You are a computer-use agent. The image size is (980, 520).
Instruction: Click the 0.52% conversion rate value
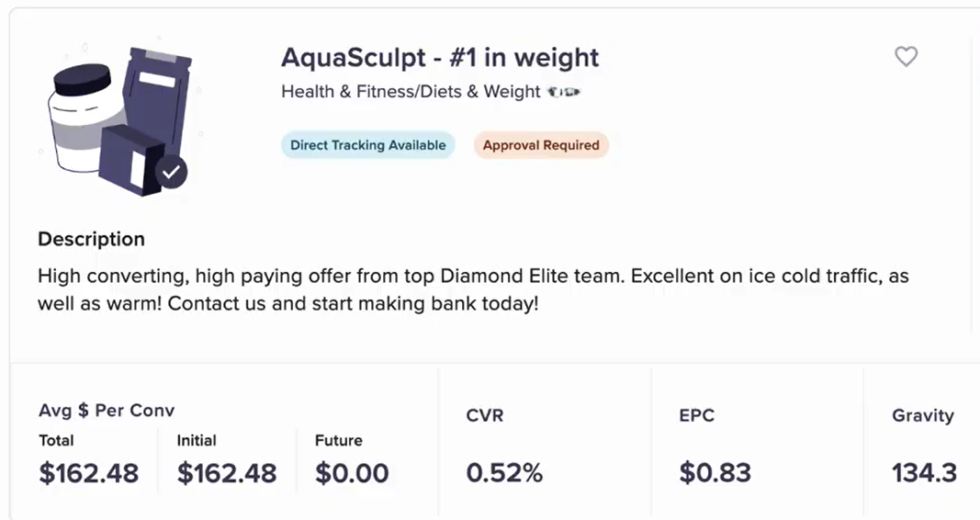pyautogui.click(x=504, y=473)
